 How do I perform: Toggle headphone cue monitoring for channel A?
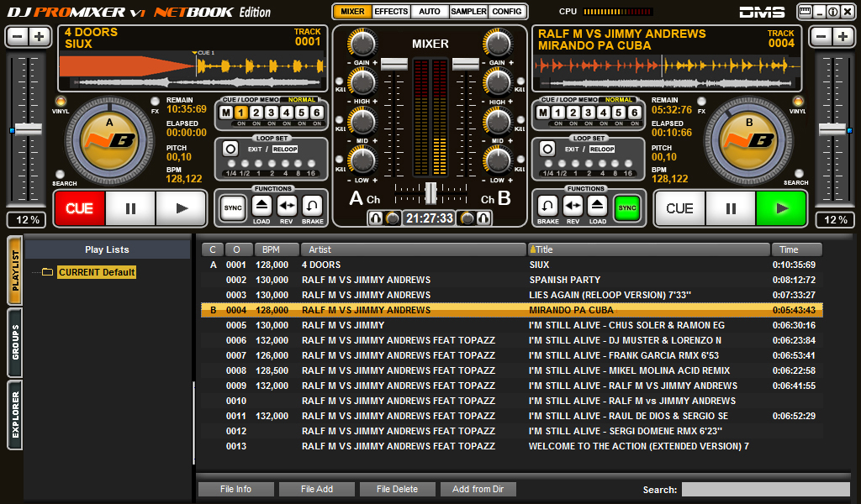coord(376,218)
